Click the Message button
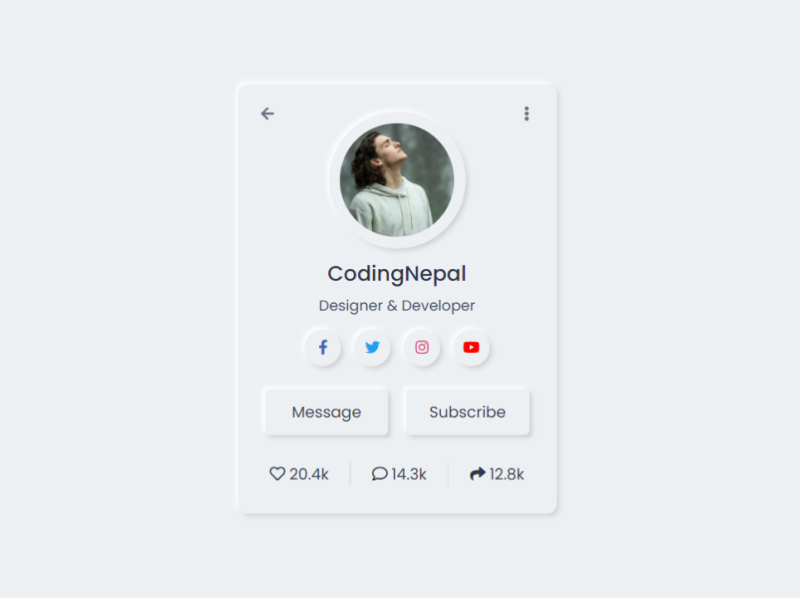Screen dimensions: 800x598 tap(327, 412)
